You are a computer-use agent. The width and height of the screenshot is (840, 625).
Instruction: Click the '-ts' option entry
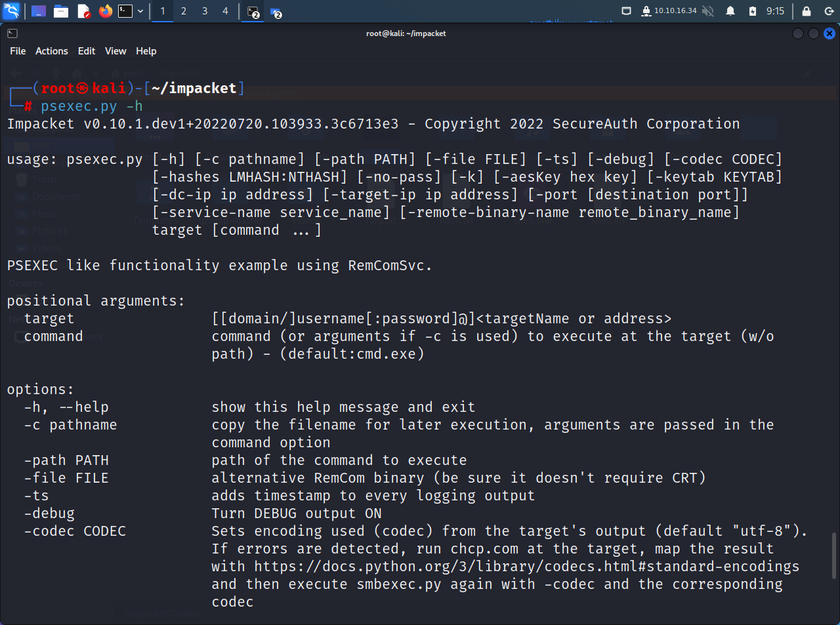(36, 496)
